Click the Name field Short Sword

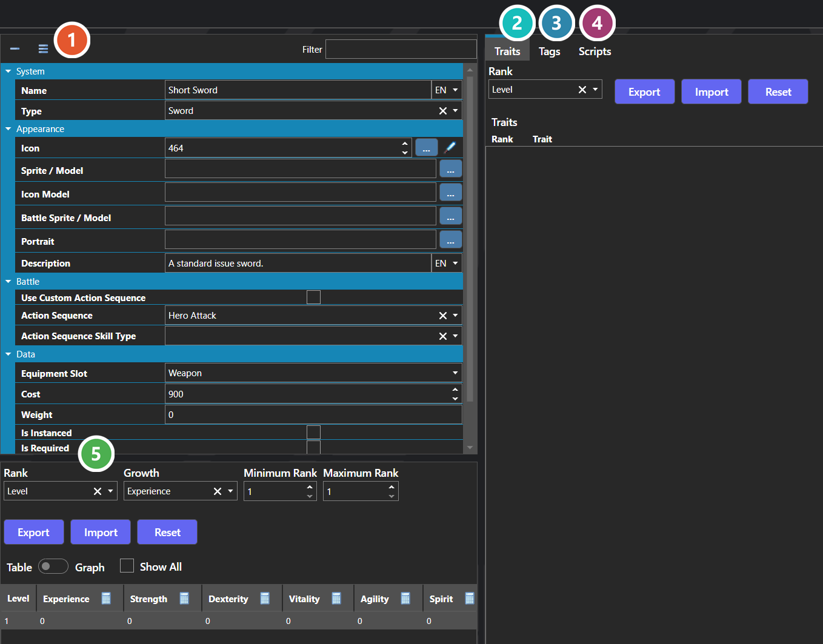pos(298,90)
